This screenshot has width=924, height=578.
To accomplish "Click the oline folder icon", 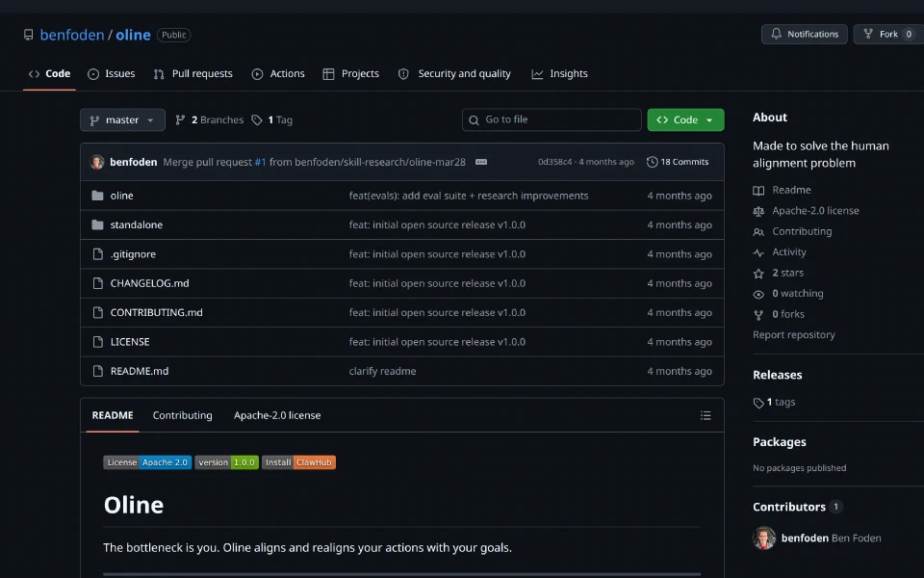I will pyautogui.click(x=98, y=196).
